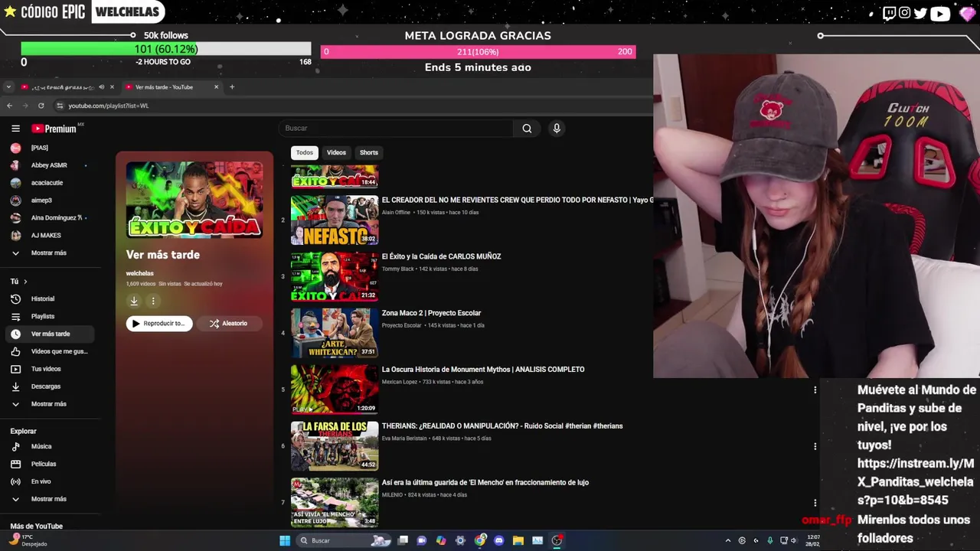Download the Ver más tarde playlist
This screenshot has width=980, height=551.
[134, 301]
